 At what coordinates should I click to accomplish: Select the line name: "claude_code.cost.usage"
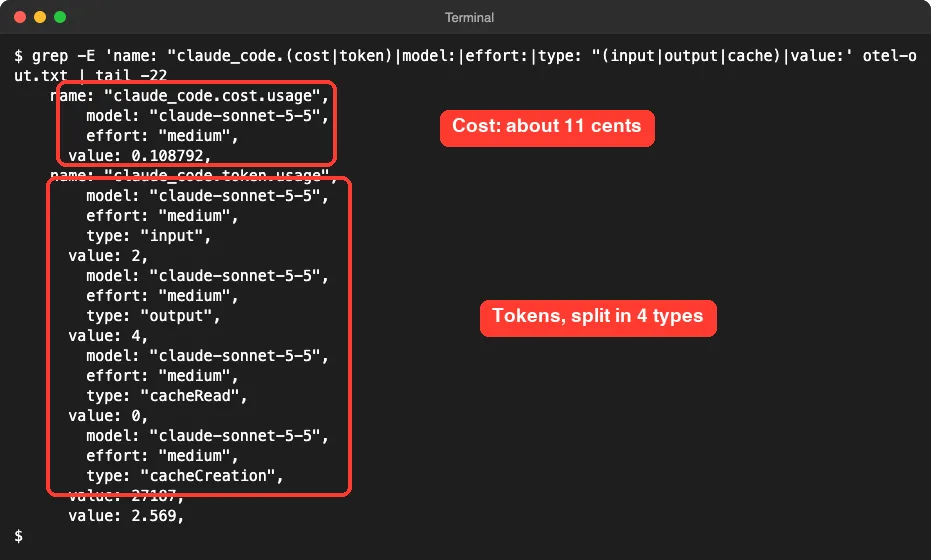coord(189,96)
